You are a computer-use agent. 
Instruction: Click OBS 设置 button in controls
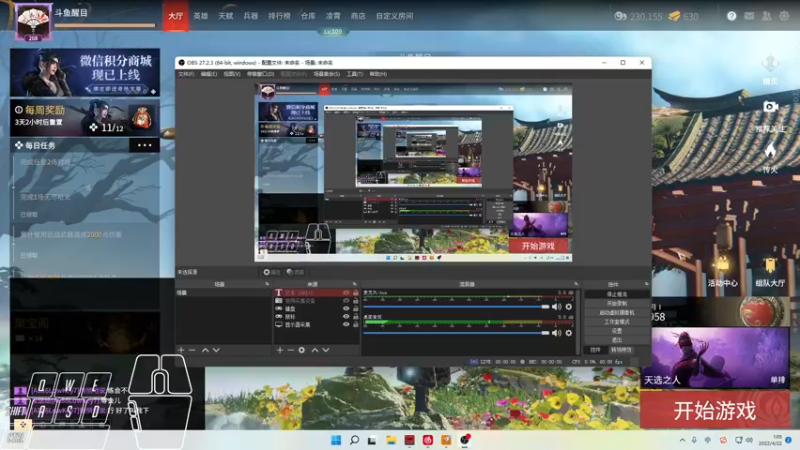coord(617,331)
